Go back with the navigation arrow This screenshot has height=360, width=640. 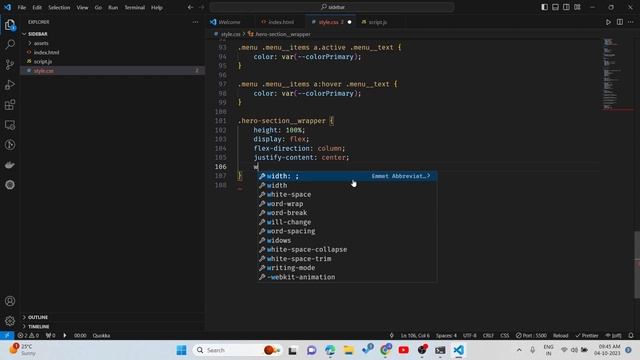coord(190,7)
